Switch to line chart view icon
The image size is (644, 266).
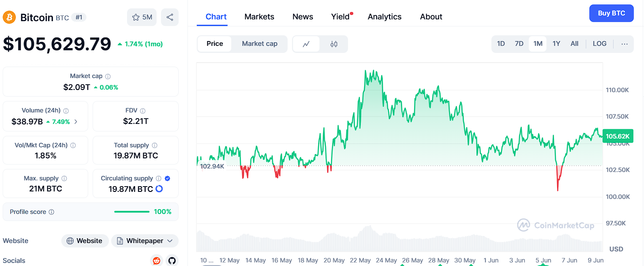pos(306,44)
